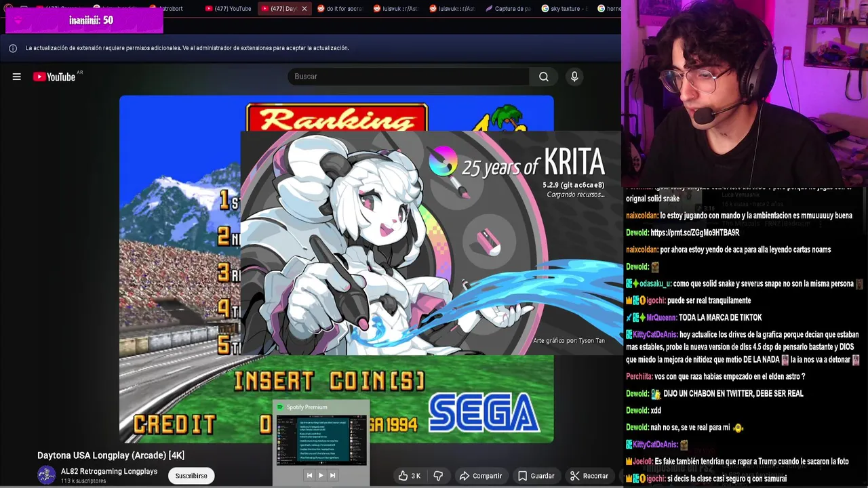Skip to next track in Spotify preview
Screen dimensions: 868x488
pyautogui.click(x=332, y=475)
